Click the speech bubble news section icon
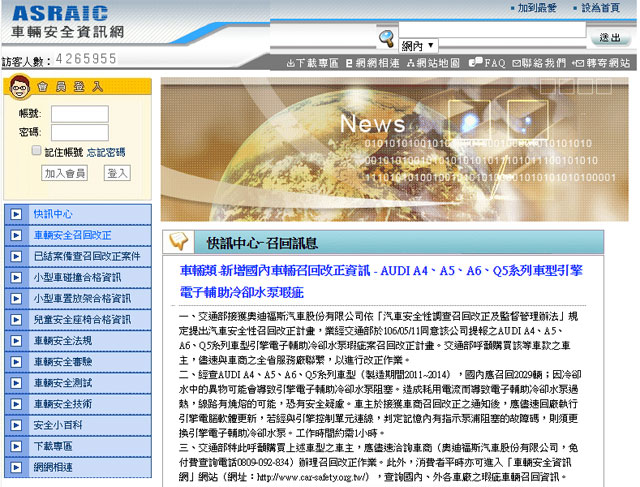Image resolution: width=640 pixels, height=487 pixels. 178,242
